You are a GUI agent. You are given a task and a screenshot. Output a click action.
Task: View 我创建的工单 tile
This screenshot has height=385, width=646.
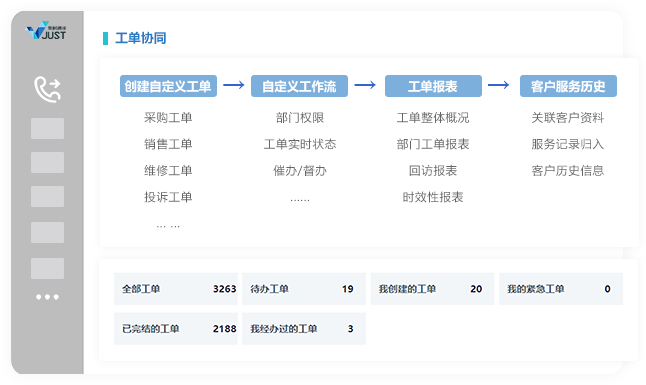[432, 289]
